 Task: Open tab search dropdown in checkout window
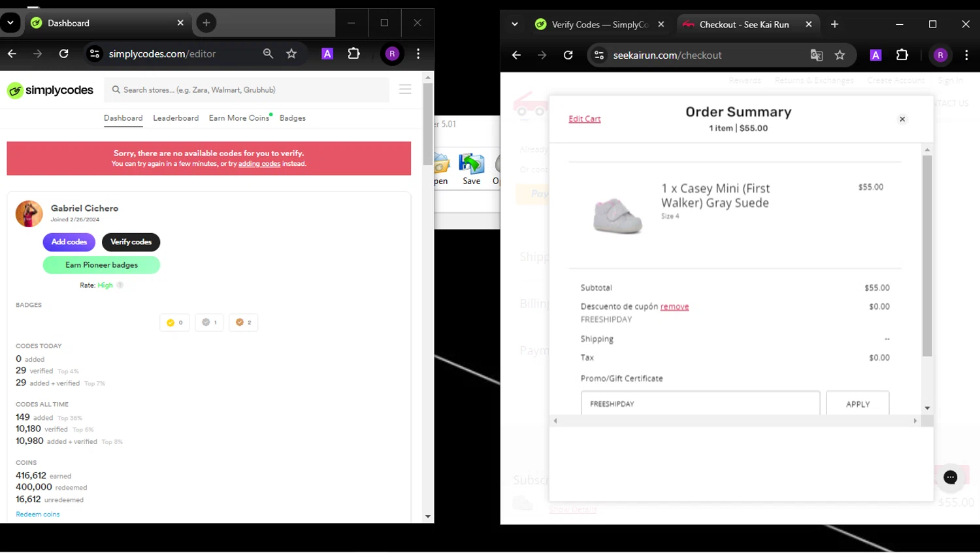point(515,24)
